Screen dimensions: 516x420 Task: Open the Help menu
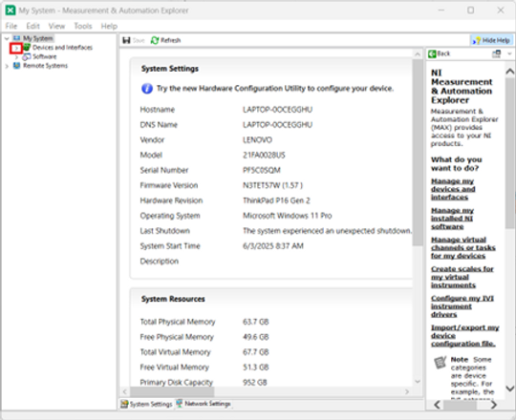coord(109,26)
